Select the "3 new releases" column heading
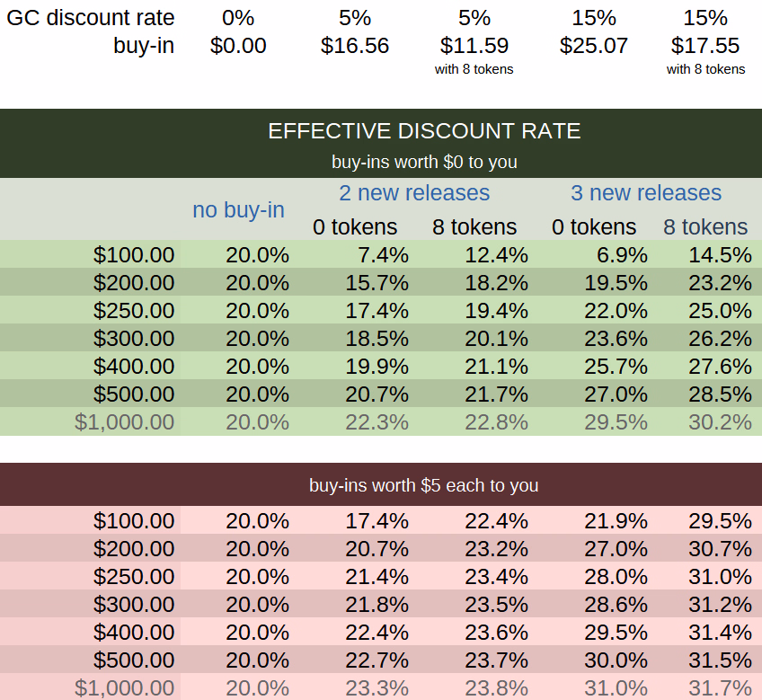 pyautogui.click(x=646, y=193)
